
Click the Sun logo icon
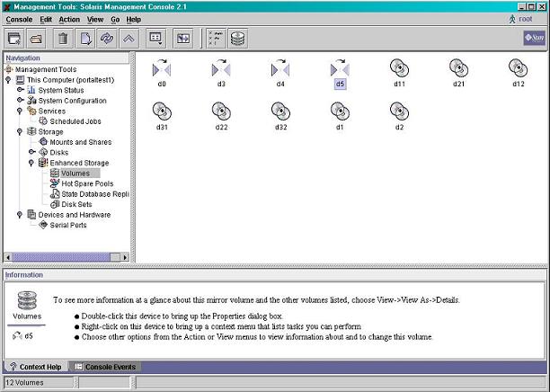coord(534,38)
